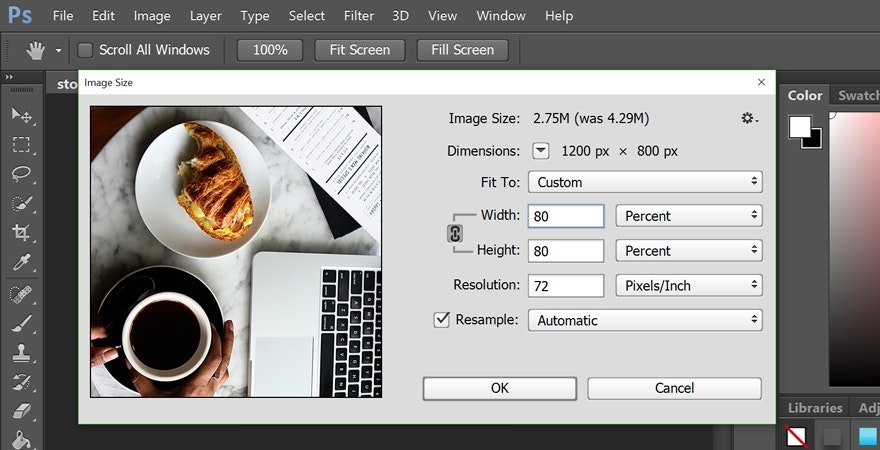Open the Width units Percent dropdown
Image resolution: width=880 pixels, height=450 pixels.
(688, 216)
